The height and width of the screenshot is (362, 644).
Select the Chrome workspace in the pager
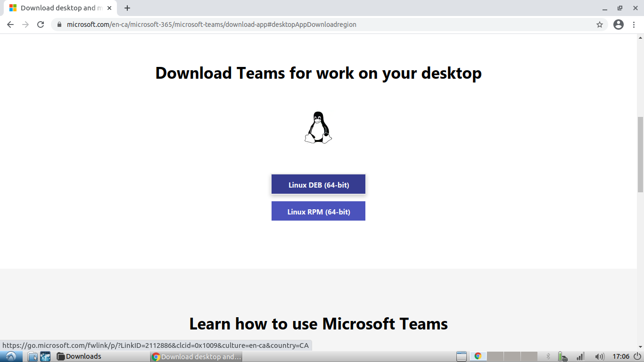478,356
